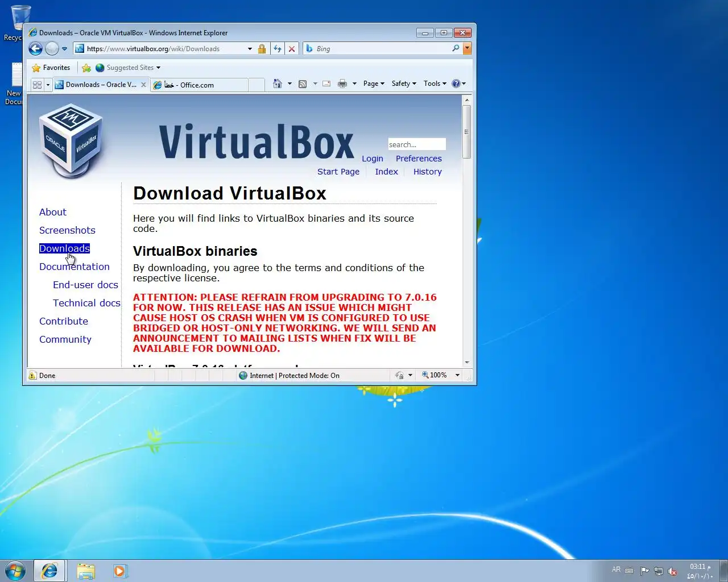Expand the address bar autocomplete dropdown

click(x=250, y=49)
